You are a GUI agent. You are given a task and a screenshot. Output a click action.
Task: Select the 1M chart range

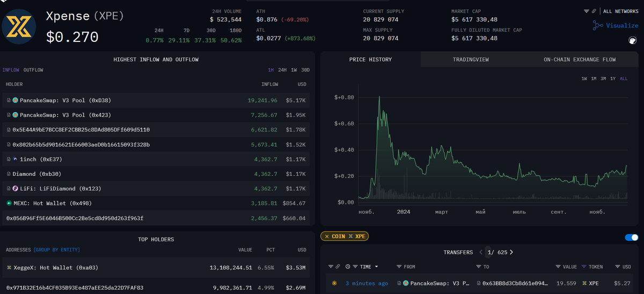point(594,79)
